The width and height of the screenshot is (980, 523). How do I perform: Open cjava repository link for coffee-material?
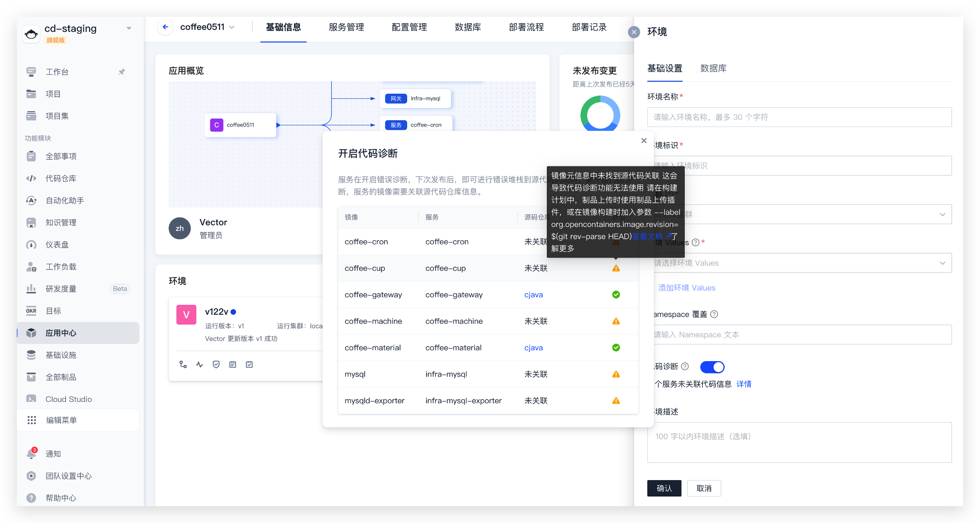coord(533,348)
